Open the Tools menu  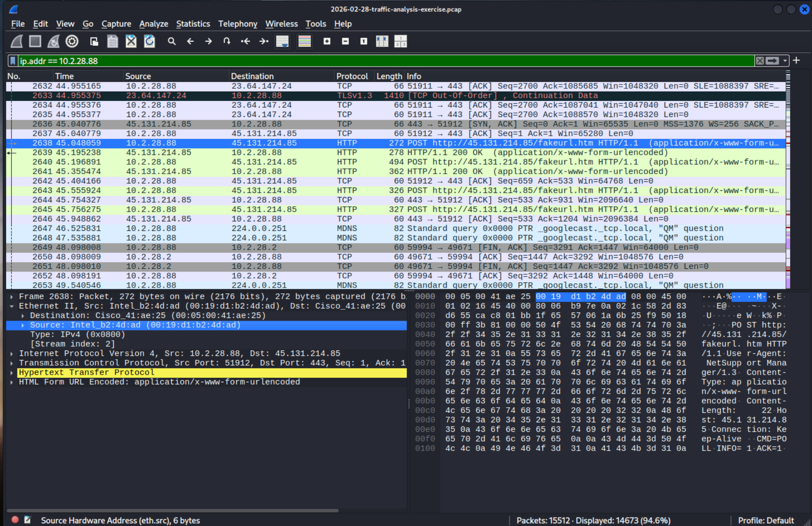tap(316, 24)
